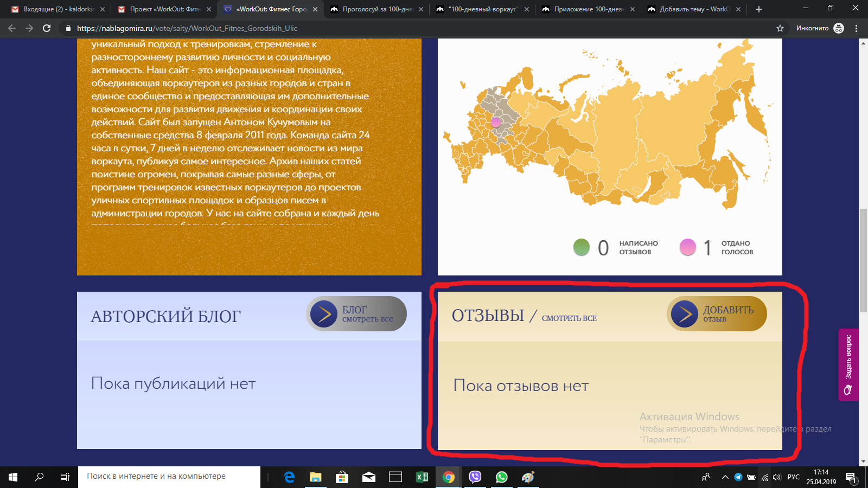
Task: Click the ДОБАВИТЬ отзыв button
Action: click(717, 313)
